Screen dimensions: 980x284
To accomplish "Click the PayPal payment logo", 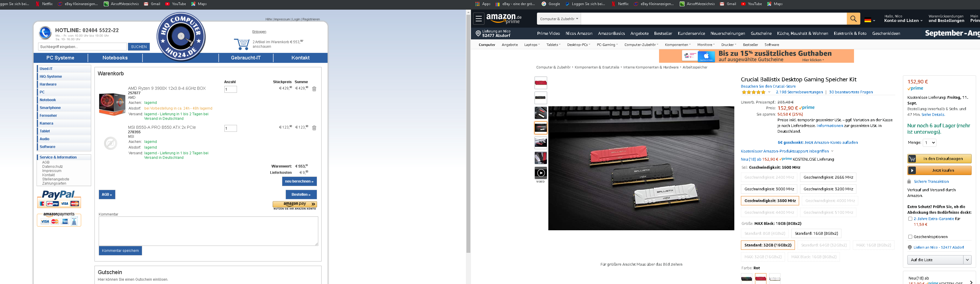I will pos(59,199).
